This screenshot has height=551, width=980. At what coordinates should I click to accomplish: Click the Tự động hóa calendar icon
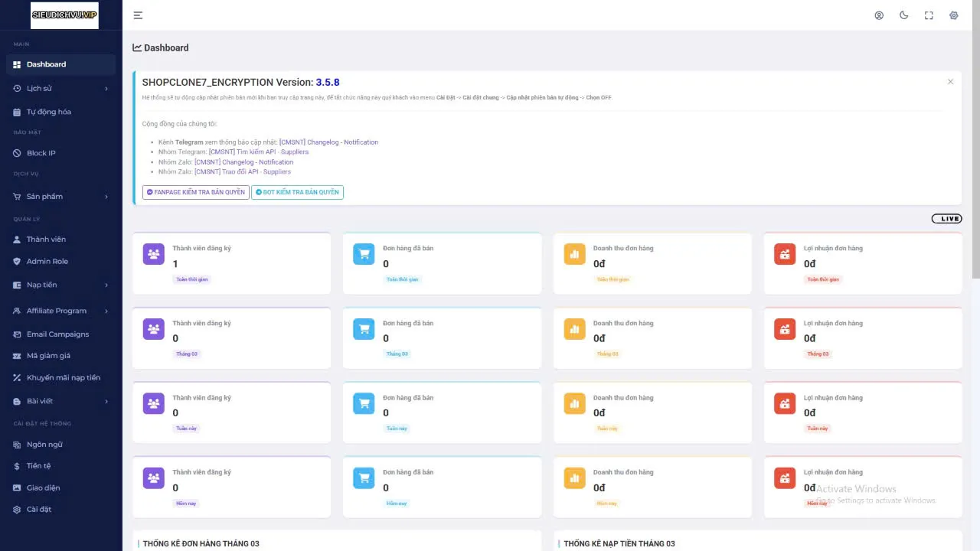17,112
